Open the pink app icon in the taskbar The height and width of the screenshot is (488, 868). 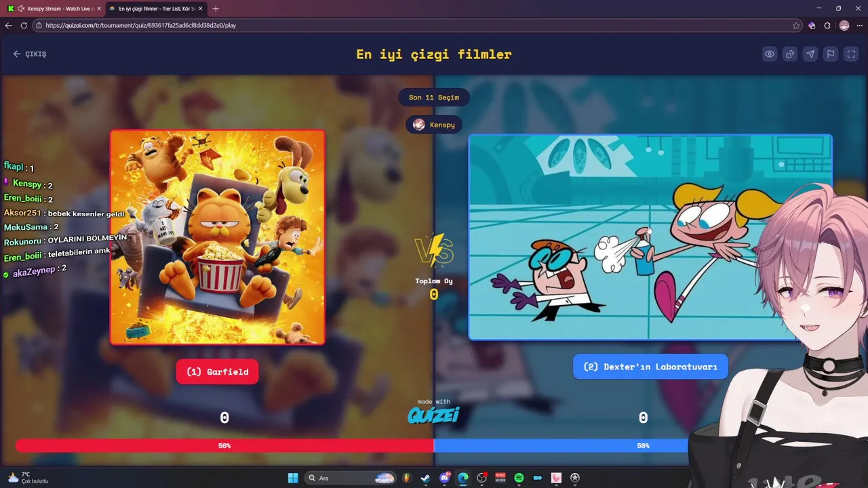[556, 478]
